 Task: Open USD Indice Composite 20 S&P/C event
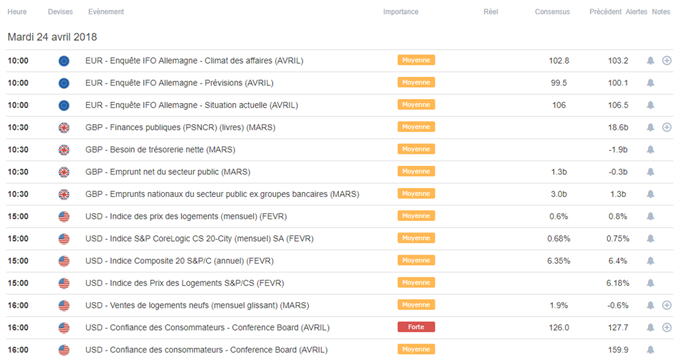click(179, 261)
